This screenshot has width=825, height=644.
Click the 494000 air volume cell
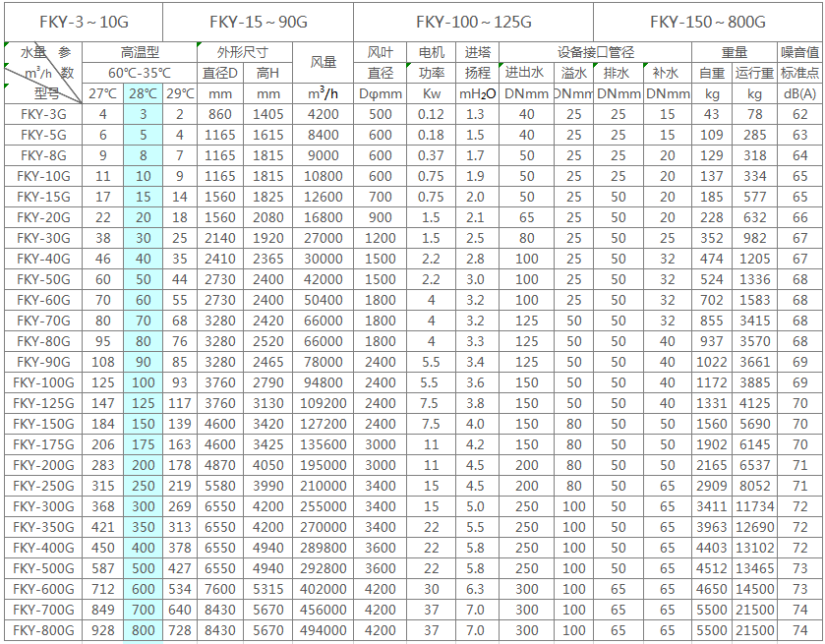[x=324, y=630]
